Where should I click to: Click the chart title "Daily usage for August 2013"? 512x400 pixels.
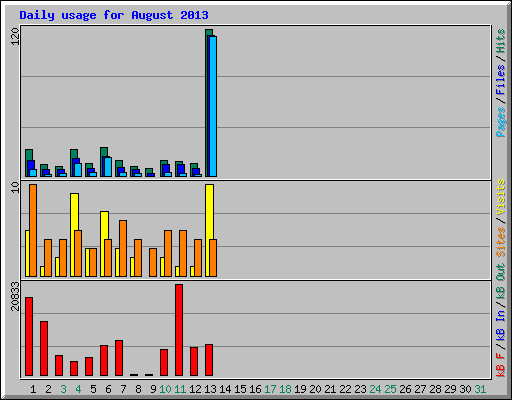tap(114, 15)
